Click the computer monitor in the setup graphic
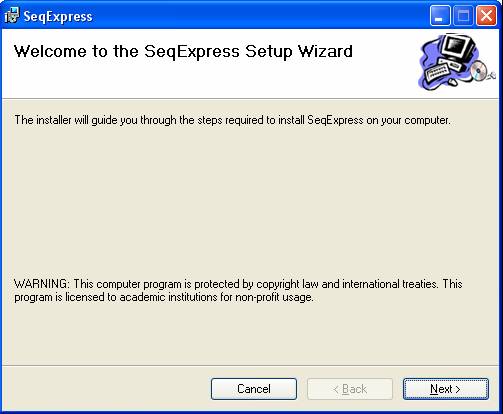Screen dimensions: 503x414 456,48
